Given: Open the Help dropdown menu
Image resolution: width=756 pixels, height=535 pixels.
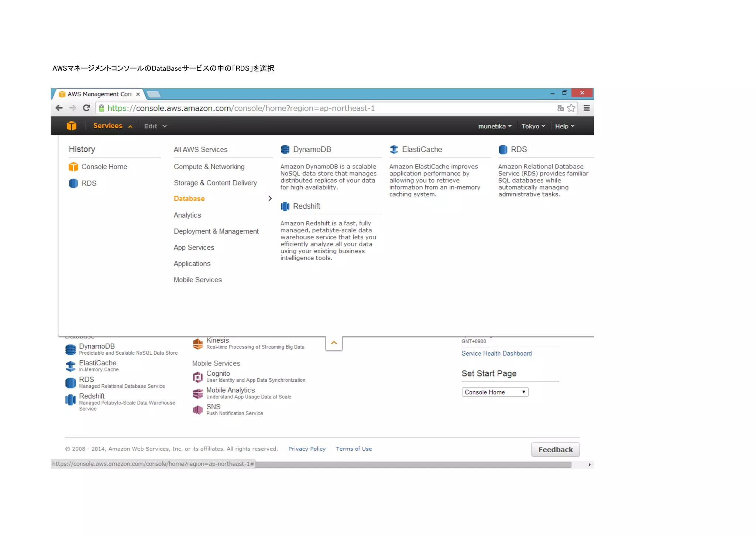Looking at the screenshot, I should coord(564,126).
